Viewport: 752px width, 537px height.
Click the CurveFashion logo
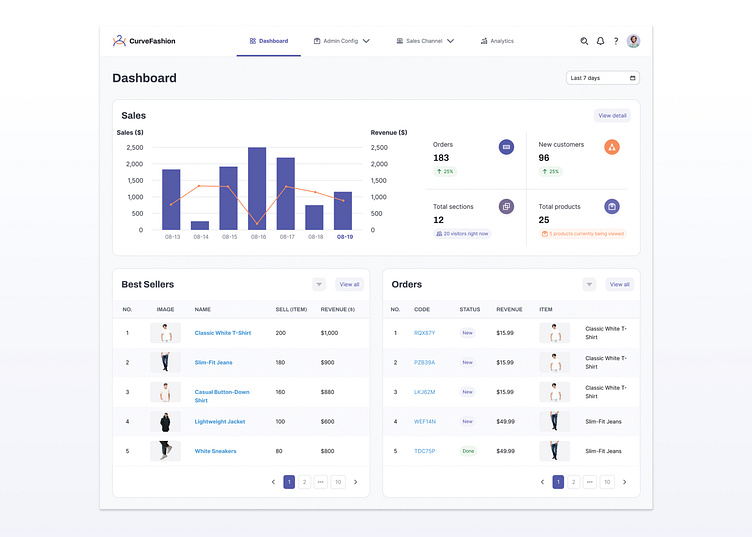click(144, 41)
